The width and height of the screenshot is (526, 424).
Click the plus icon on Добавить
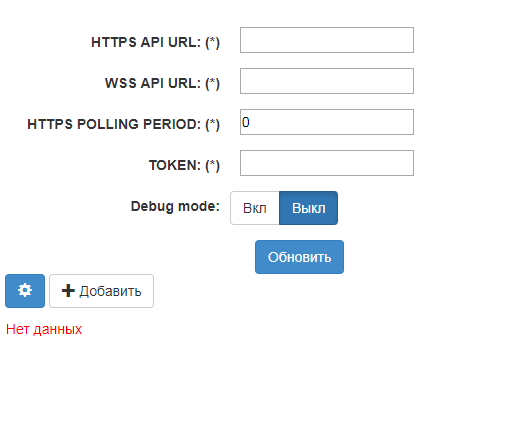coord(68,291)
